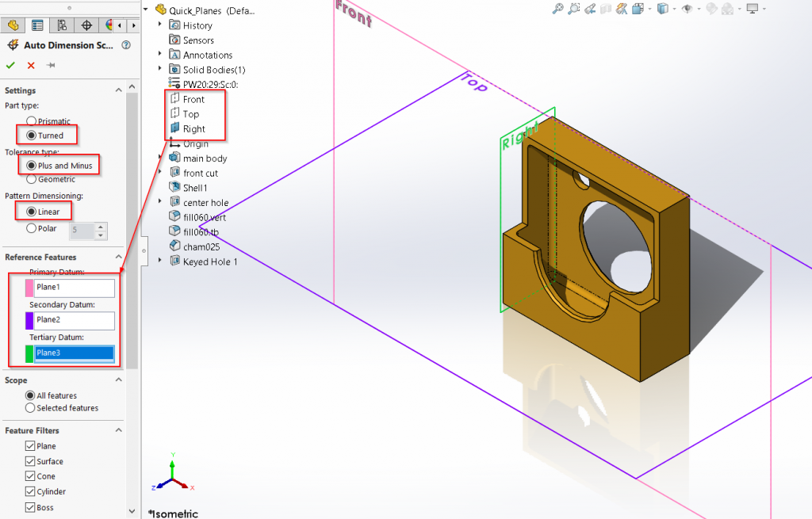Click the green checkmark to accept
Screen dimensions: 812x519
coord(10,66)
